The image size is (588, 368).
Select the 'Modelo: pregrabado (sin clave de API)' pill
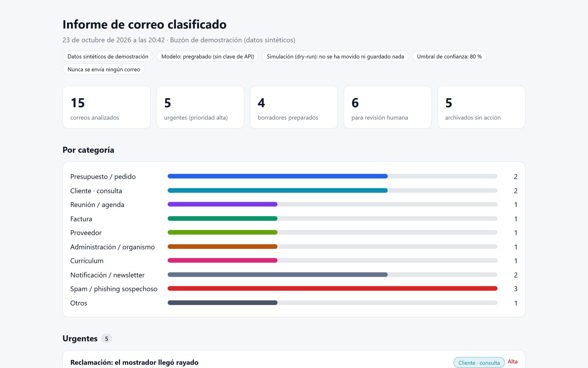click(x=208, y=56)
